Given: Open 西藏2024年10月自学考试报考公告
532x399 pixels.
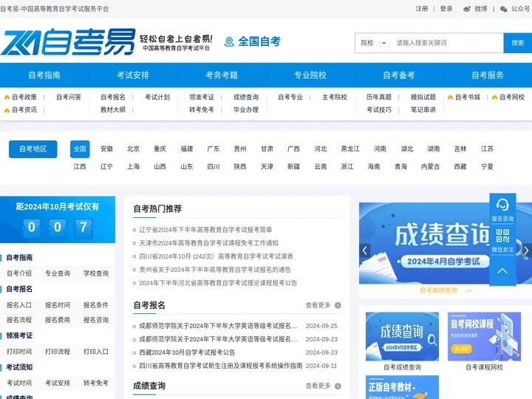Looking at the screenshot, I should point(187,352).
